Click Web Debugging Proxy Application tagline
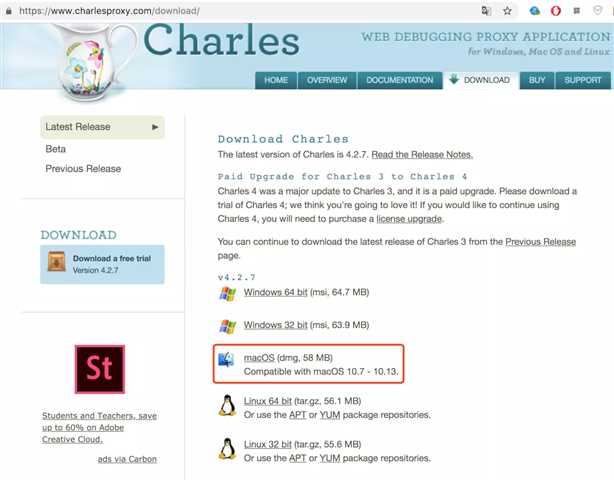Image resolution: width=614 pixels, height=480 pixels. pyautogui.click(x=486, y=37)
